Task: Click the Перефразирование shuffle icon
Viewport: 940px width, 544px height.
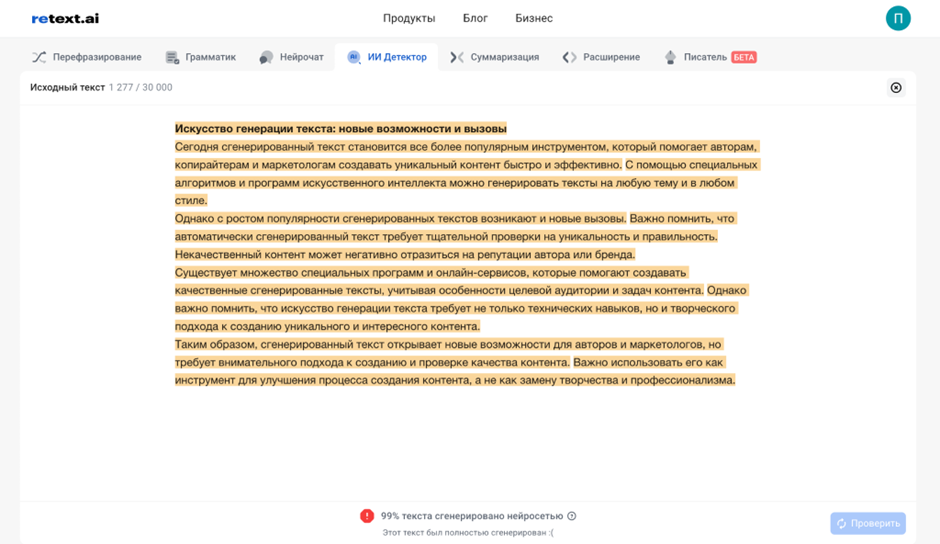Action: [x=39, y=57]
